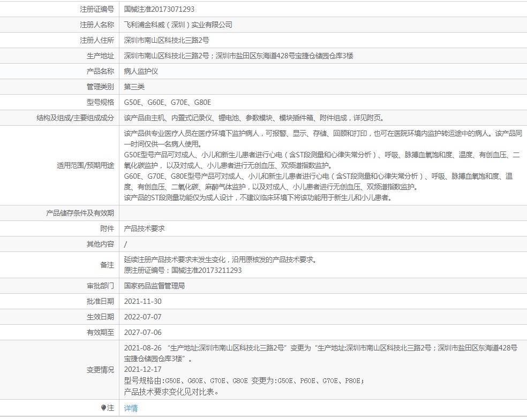Open the 详情 link in the 注 row
This screenshot has height=420, width=527.
pos(131,408)
